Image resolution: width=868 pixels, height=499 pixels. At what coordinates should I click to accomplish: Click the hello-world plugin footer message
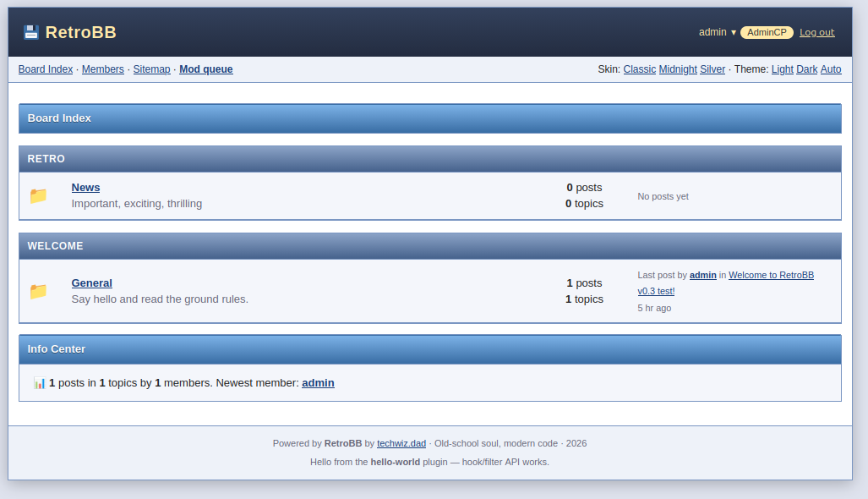(x=429, y=462)
